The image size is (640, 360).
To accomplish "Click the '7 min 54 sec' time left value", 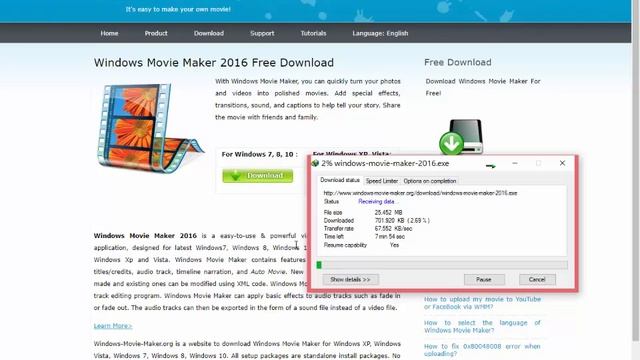I will [390, 237].
